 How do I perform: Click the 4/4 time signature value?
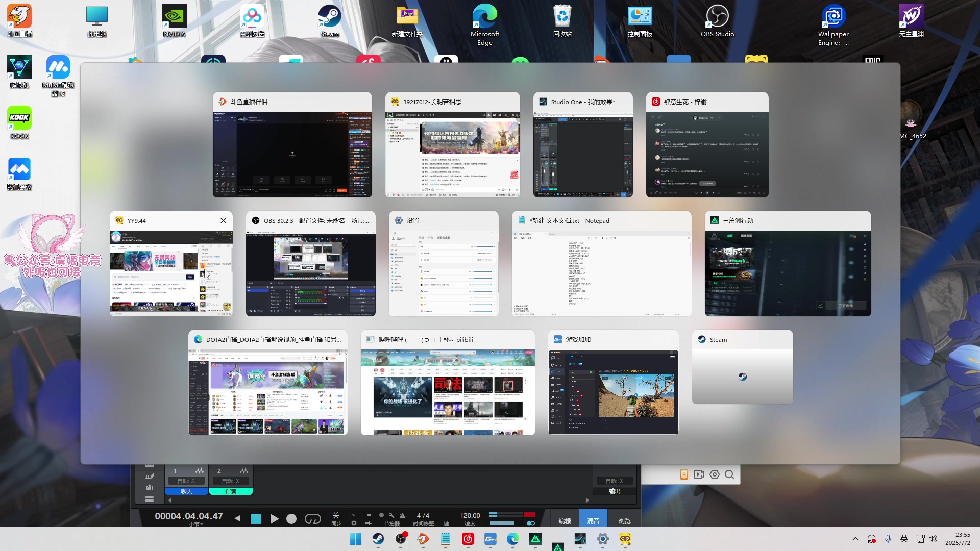(x=423, y=516)
